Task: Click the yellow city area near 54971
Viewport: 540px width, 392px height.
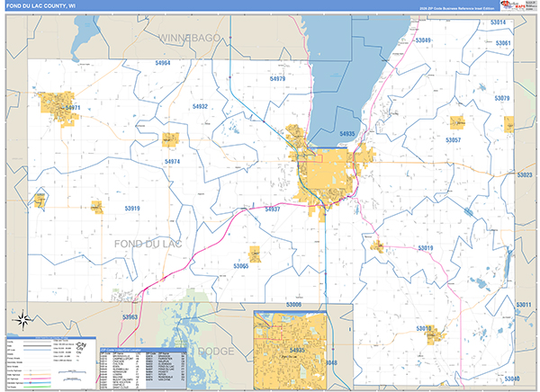Action: tap(58, 102)
